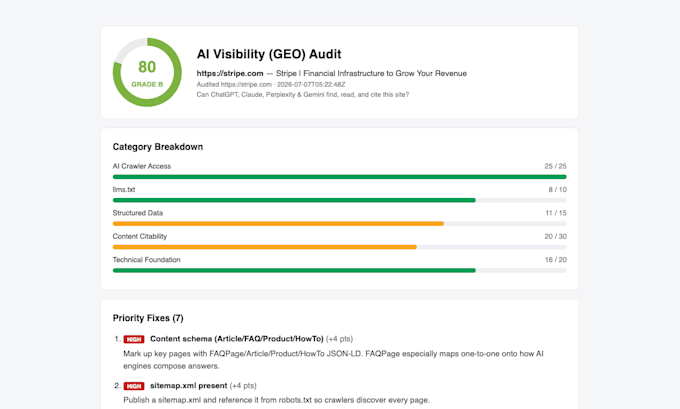Viewport: 680px width, 409px height.
Task: Select the llms.txt category label
Action: pos(124,190)
